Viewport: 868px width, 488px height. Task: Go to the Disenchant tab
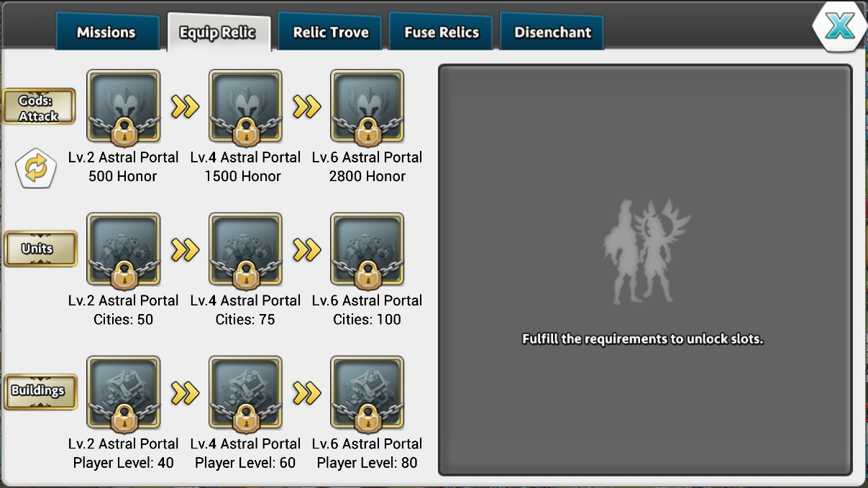[552, 32]
